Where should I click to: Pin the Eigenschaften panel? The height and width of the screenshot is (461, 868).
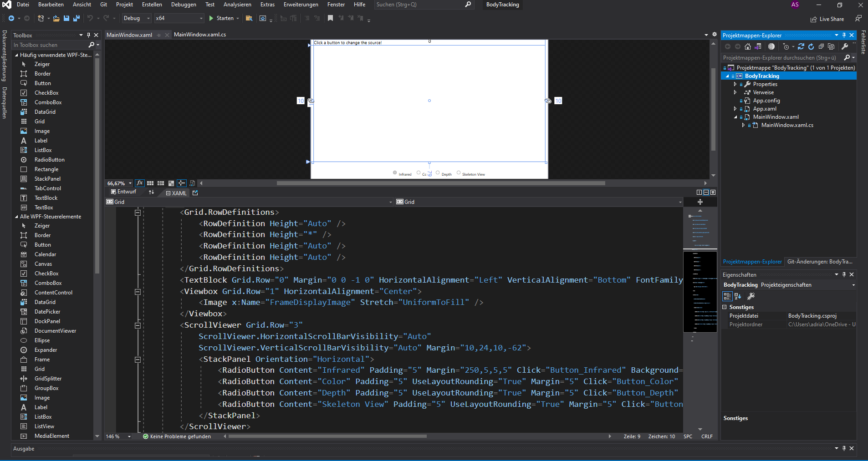[x=844, y=274]
